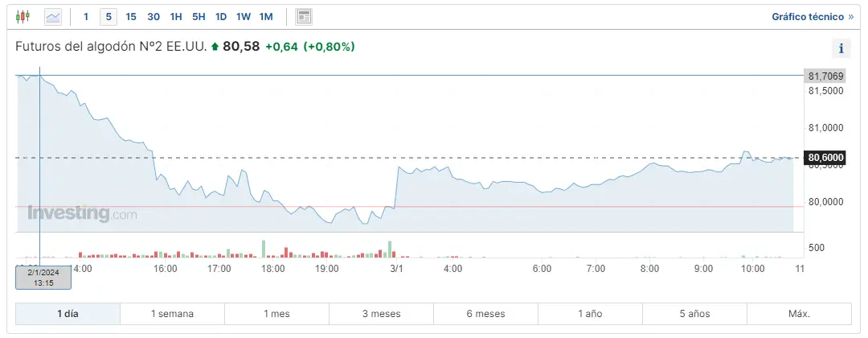Switch to the 1 mes range tab

(276, 314)
